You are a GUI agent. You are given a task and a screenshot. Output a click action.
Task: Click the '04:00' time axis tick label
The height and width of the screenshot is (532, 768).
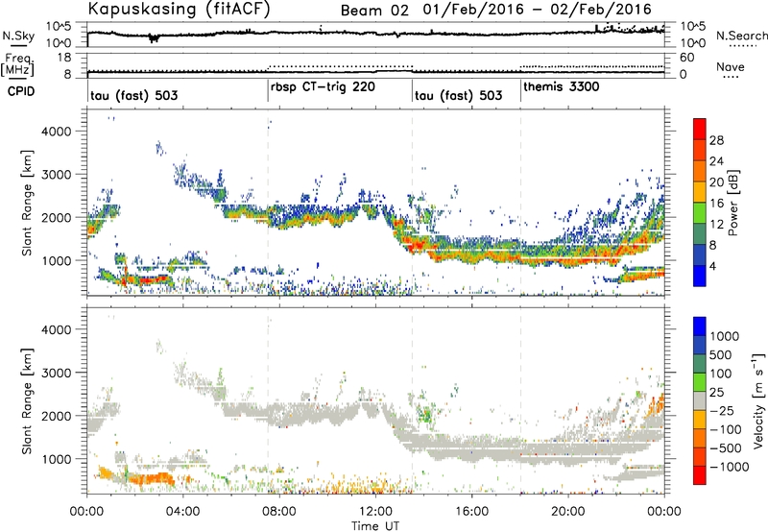pos(182,512)
